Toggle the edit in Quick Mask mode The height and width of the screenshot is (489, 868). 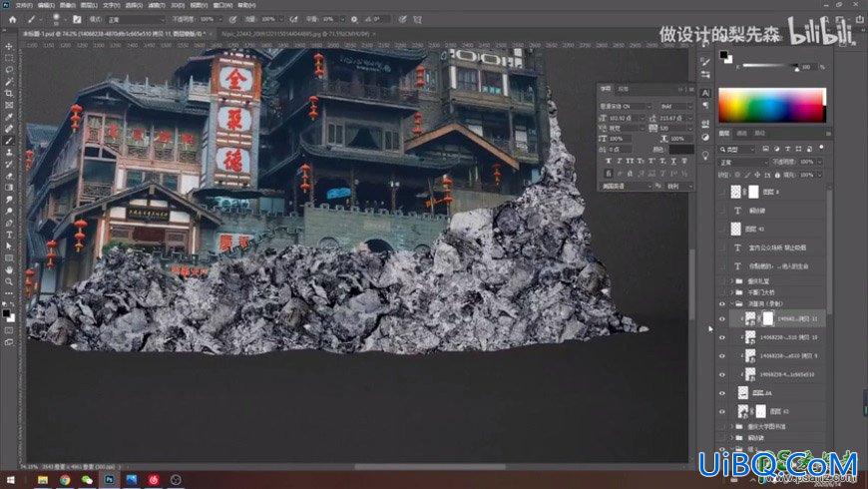(x=9, y=330)
